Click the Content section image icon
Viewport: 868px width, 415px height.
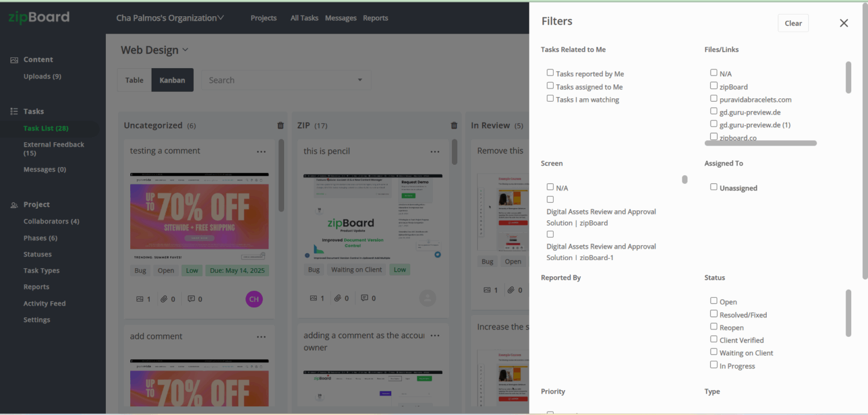tap(14, 60)
